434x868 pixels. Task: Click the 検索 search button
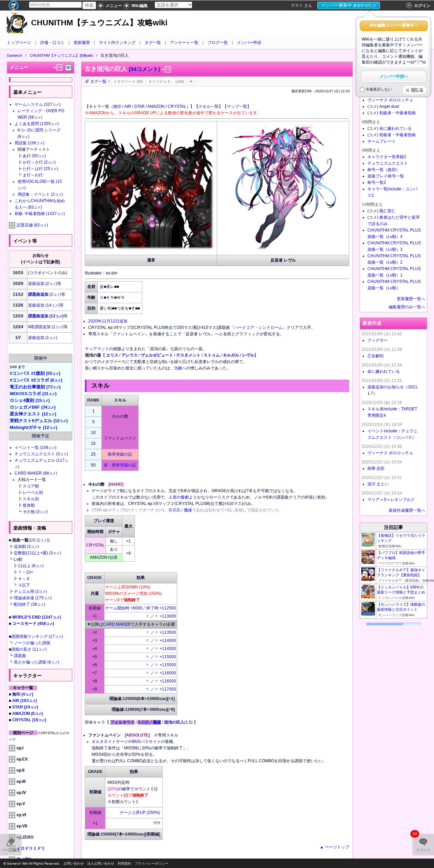pyautogui.click(x=89, y=5)
